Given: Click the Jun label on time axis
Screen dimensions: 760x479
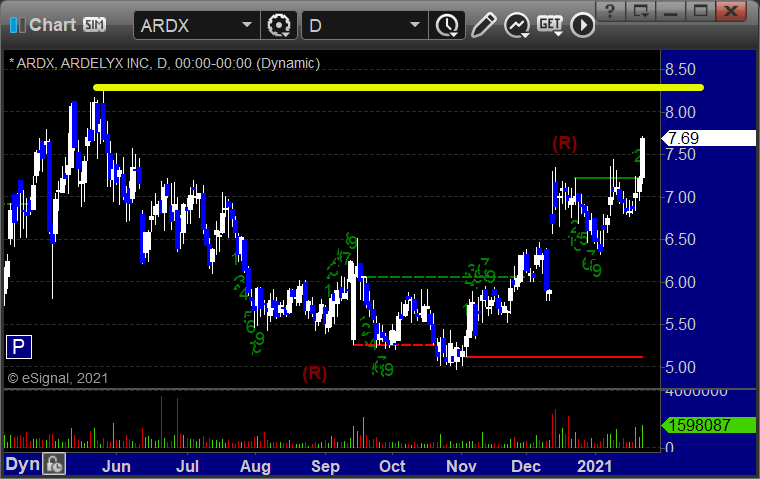Looking at the screenshot, I should pyautogui.click(x=116, y=466).
